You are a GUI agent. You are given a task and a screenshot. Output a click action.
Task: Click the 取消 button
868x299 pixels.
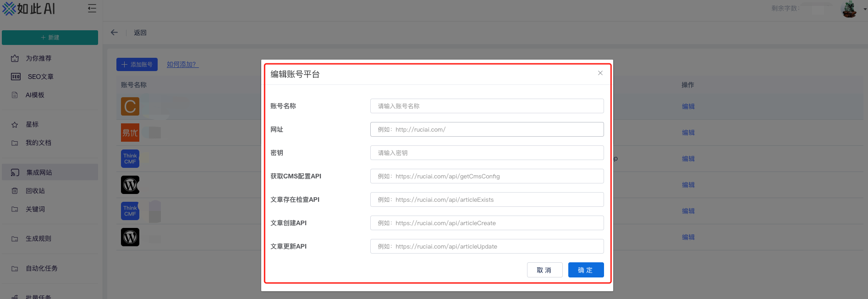click(544, 270)
